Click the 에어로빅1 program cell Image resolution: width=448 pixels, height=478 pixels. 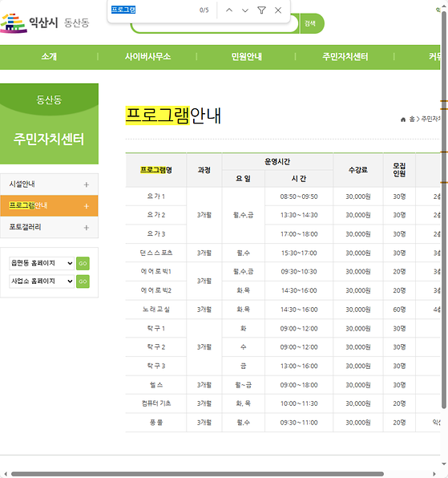point(156,272)
